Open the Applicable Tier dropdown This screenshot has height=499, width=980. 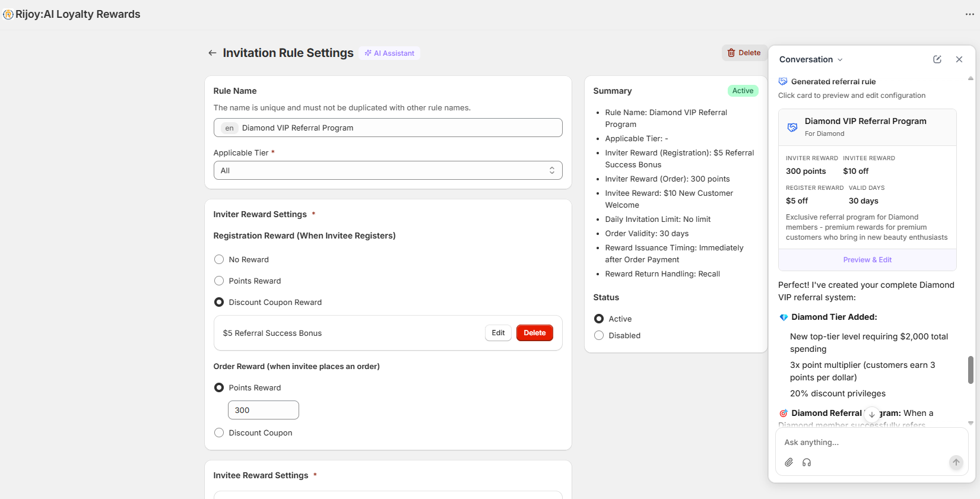pos(388,170)
